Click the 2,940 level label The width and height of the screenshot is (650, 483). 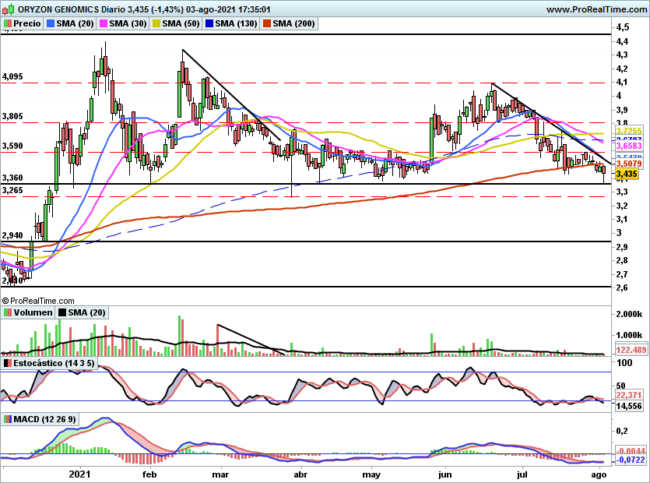(x=13, y=236)
